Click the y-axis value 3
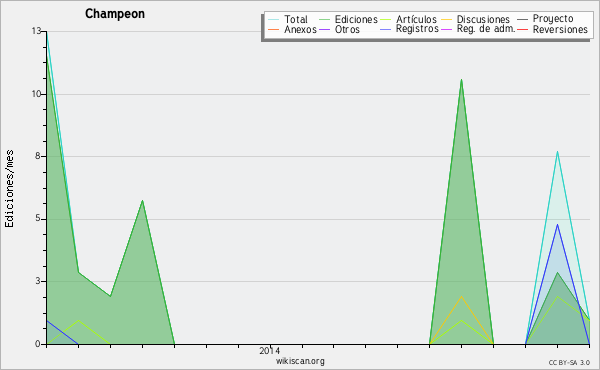 point(38,281)
